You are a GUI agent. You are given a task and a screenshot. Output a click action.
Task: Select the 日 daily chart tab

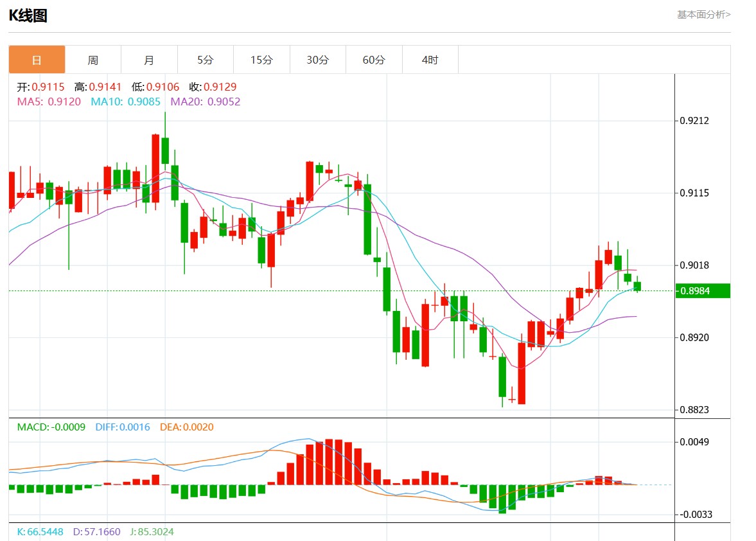(x=37, y=60)
